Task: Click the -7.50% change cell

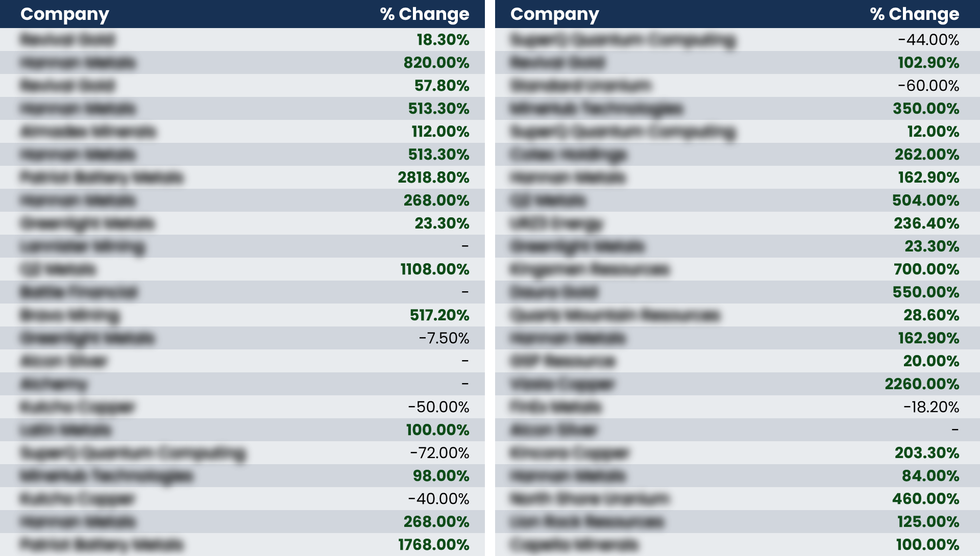Action: pos(444,338)
